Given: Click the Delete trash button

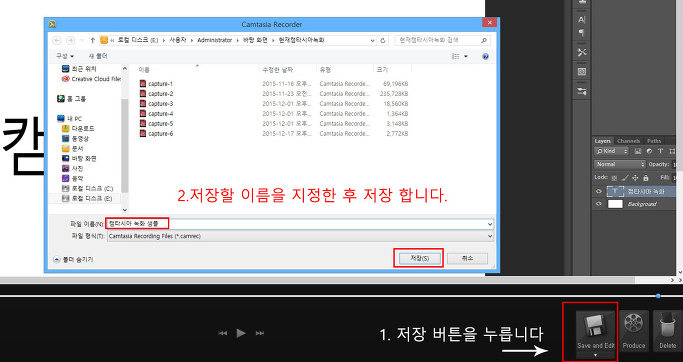Looking at the screenshot, I should click(x=667, y=330).
